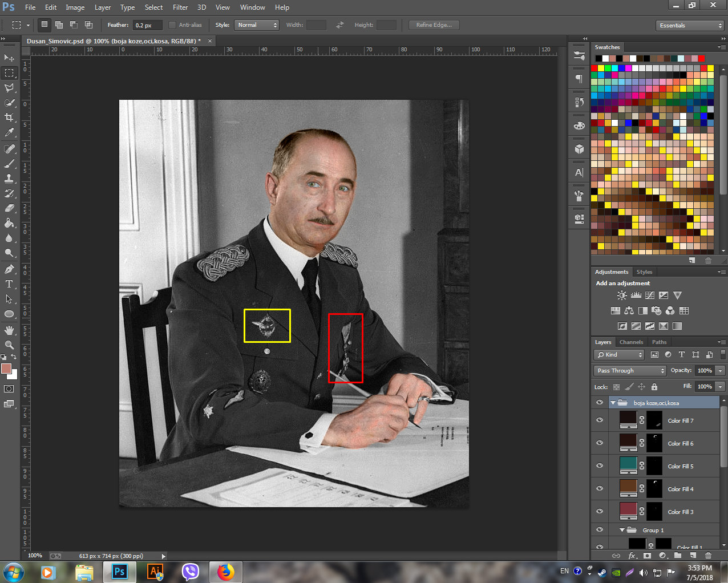Viewport: 728px width, 583px height.
Task: Open the Filter menu
Action: click(x=180, y=7)
